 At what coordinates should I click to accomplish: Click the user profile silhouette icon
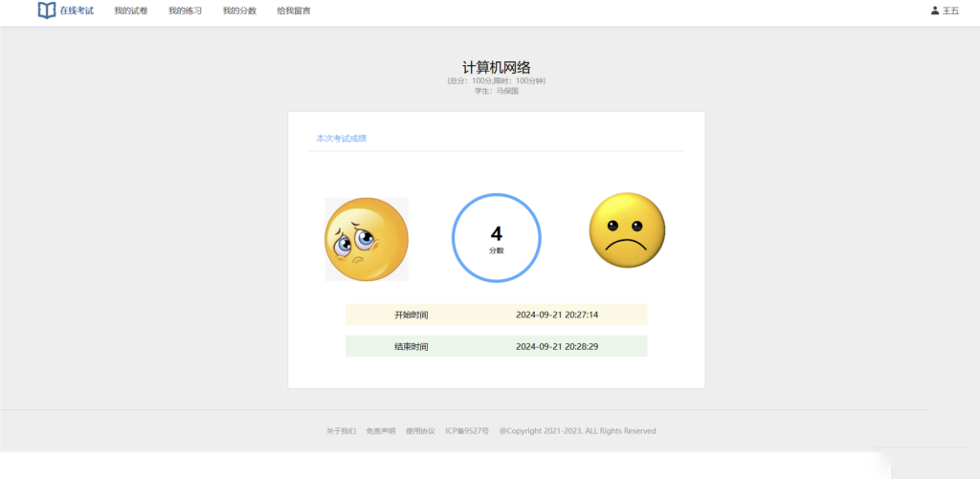point(935,11)
